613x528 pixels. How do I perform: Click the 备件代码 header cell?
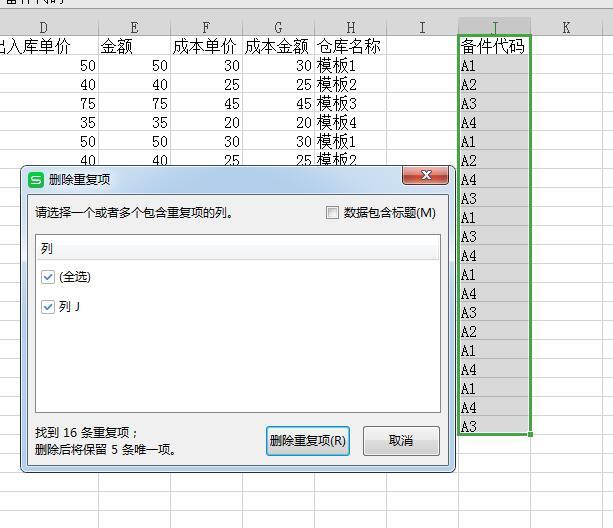(494, 46)
